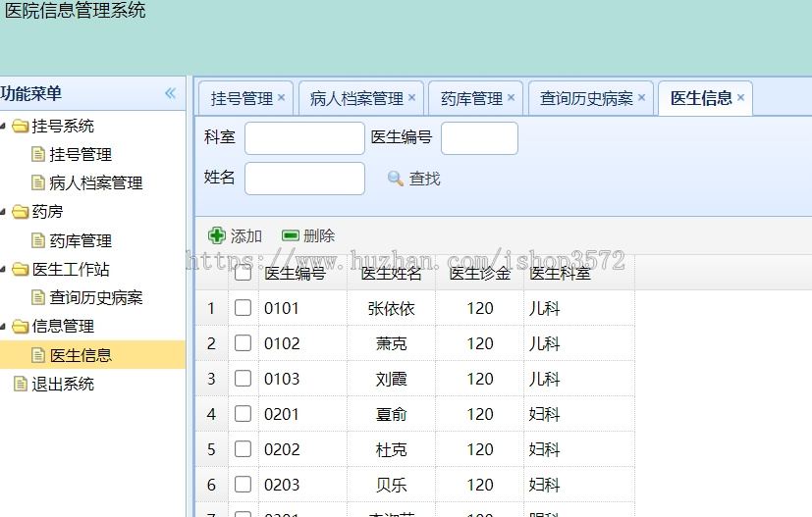Check the box for doctor 0202

pyautogui.click(x=243, y=448)
